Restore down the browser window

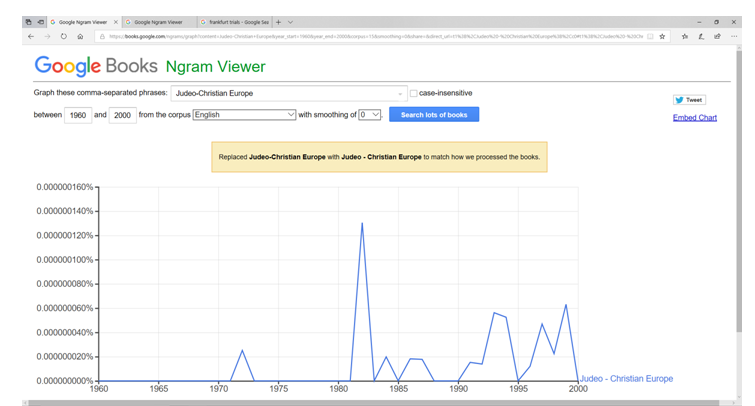[716, 22]
